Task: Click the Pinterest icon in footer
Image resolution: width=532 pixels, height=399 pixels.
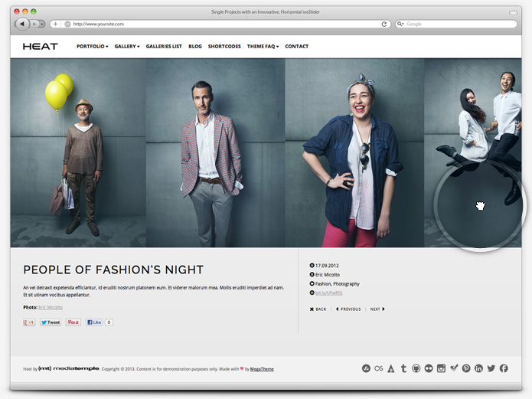Action: pyautogui.click(x=466, y=368)
